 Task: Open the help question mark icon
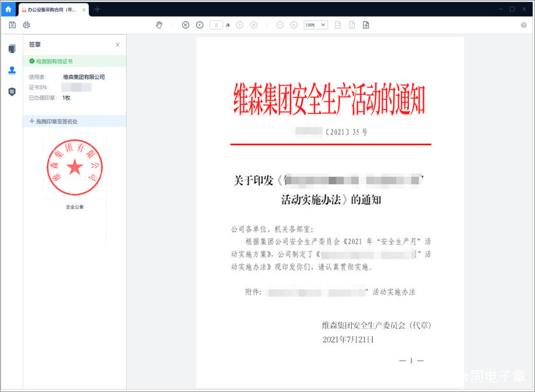524,25
